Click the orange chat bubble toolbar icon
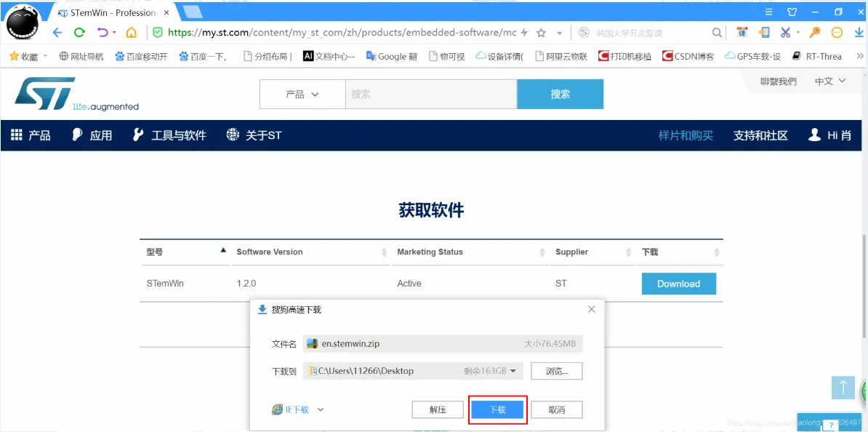The width and height of the screenshot is (868, 432). 837,33
